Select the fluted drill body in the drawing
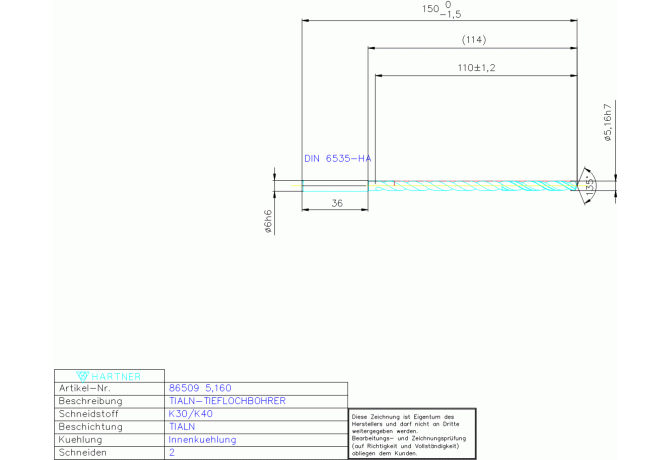Screen dimensions: 670x460 pos(470,184)
